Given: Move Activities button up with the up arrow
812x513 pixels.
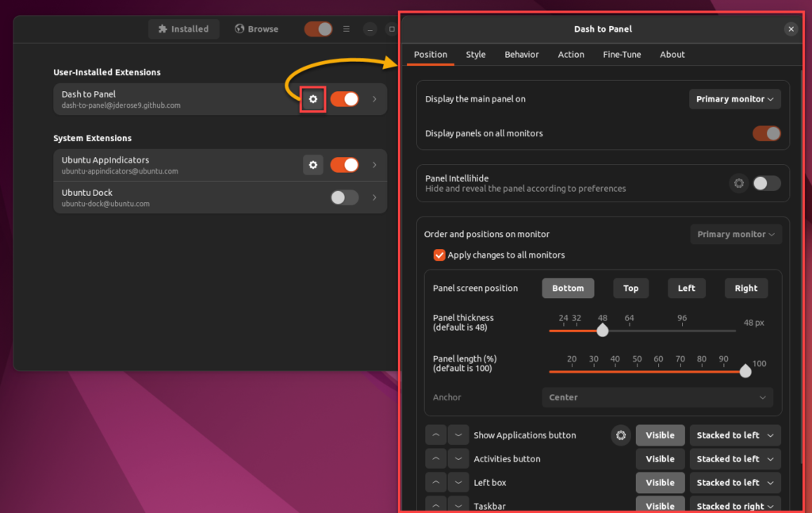Looking at the screenshot, I should (435, 458).
